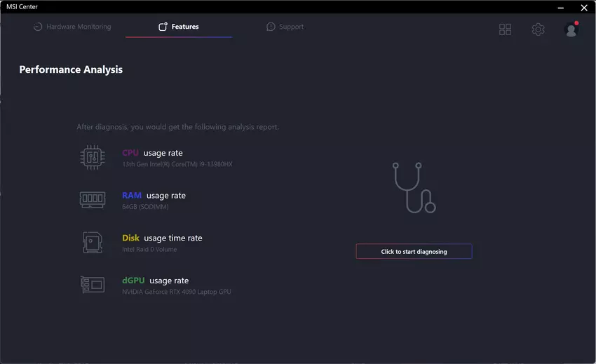Minimize the MSI Center window
The height and width of the screenshot is (364, 596).
point(560,7)
